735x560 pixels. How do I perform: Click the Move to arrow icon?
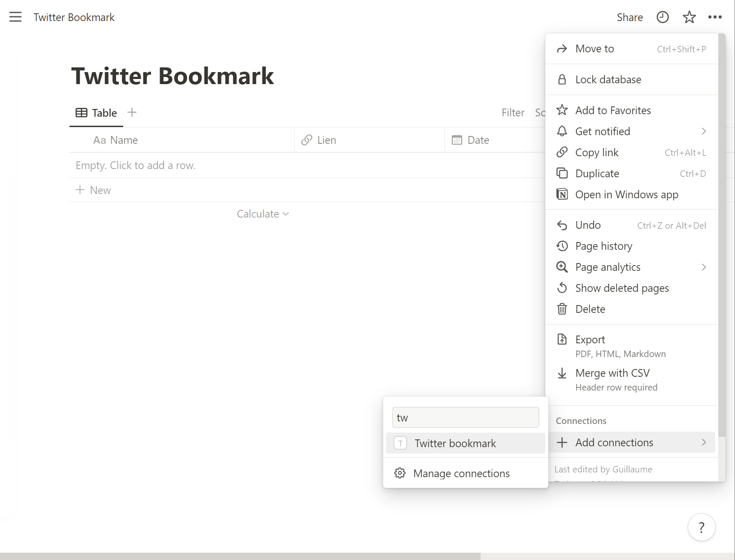[x=562, y=49]
